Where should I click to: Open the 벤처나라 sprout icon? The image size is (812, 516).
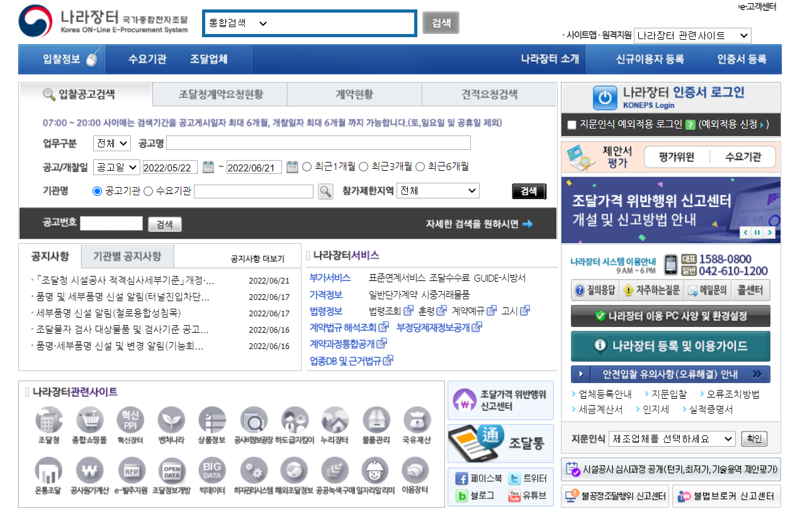click(171, 420)
